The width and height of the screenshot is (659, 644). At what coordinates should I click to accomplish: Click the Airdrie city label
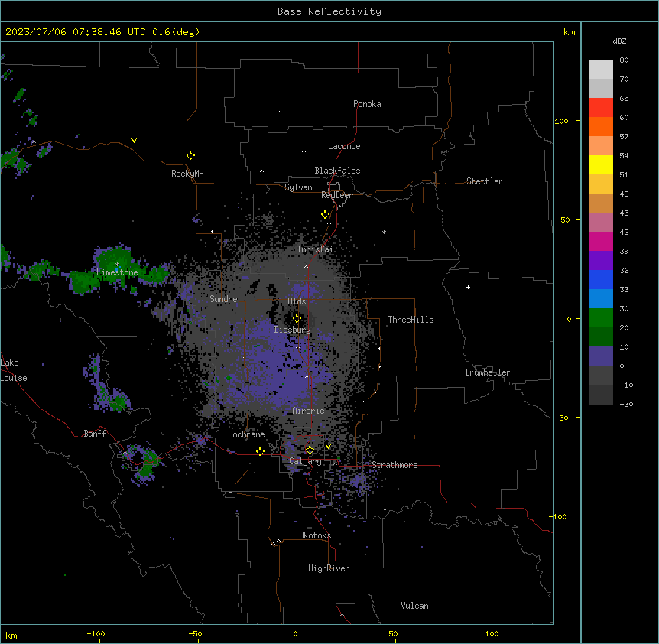(x=309, y=411)
